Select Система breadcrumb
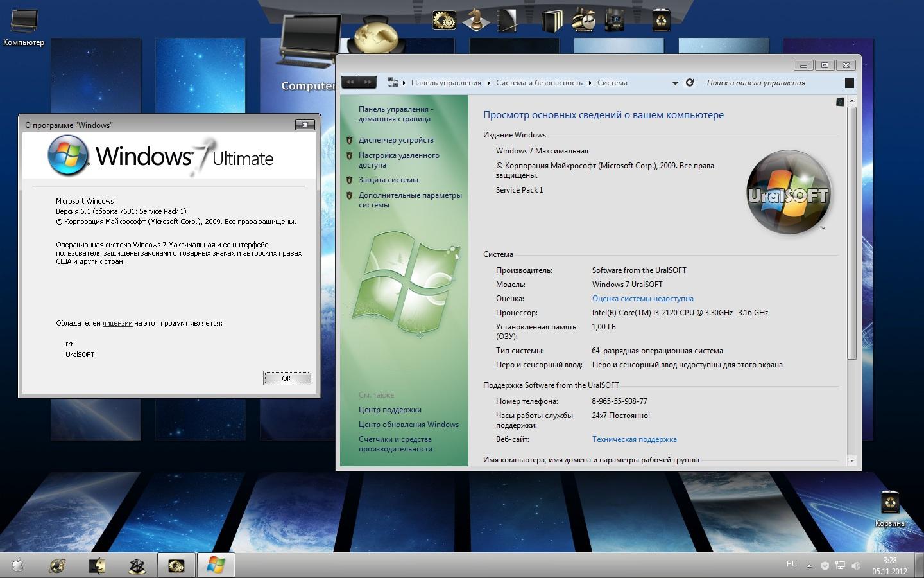 612,83
